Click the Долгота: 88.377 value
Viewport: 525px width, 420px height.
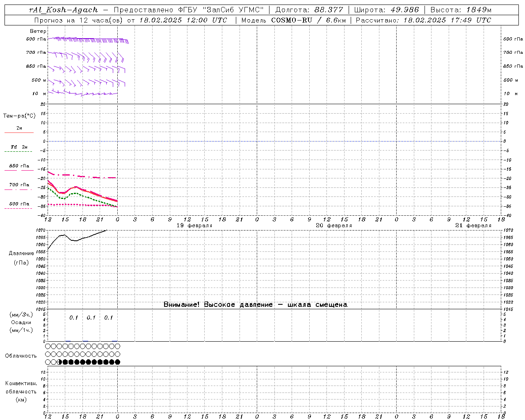coord(309,10)
